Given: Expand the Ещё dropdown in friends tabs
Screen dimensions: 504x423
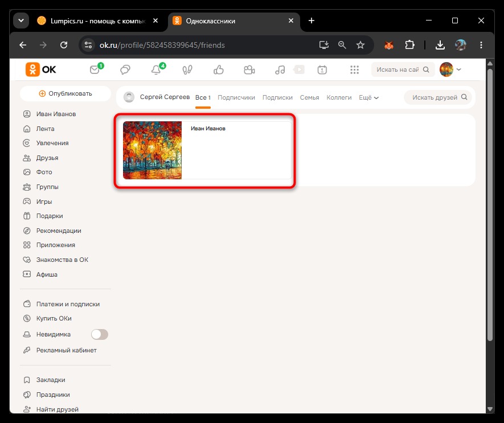Looking at the screenshot, I should (x=368, y=97).
